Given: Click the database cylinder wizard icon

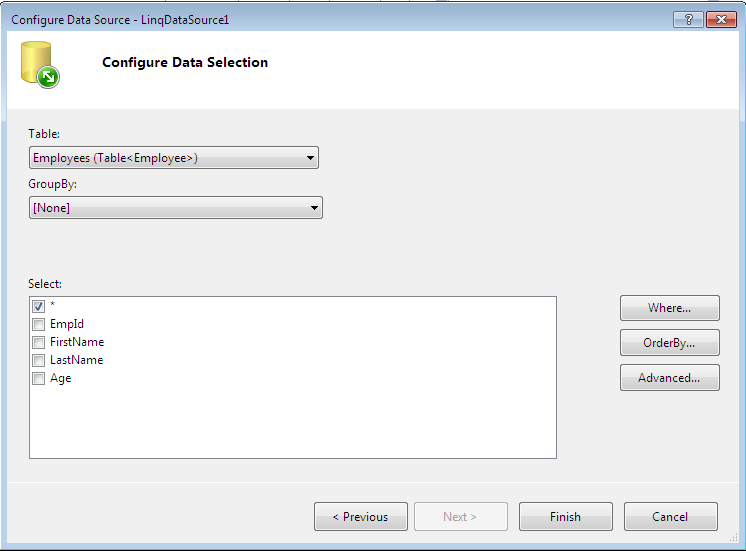Looking at the screenshot, I should (38, 62).
